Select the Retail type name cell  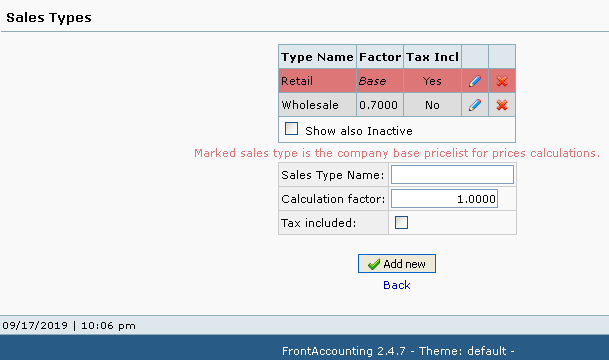pos(317,81)
